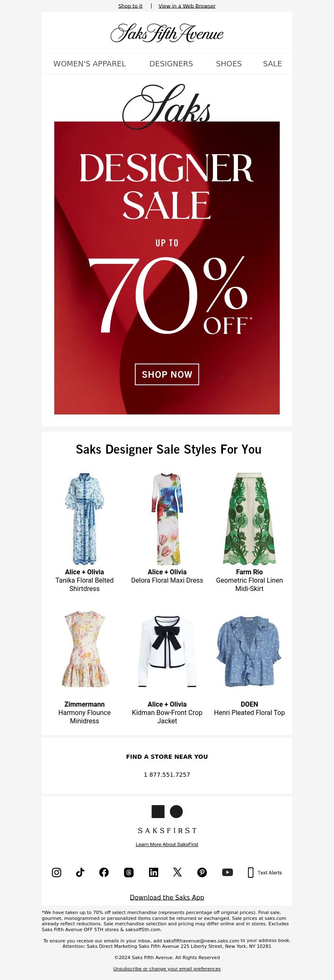The width and height of the screenshot is (334, 980).
Task: Click the TikTok social icon
Action: coord(80,872)
